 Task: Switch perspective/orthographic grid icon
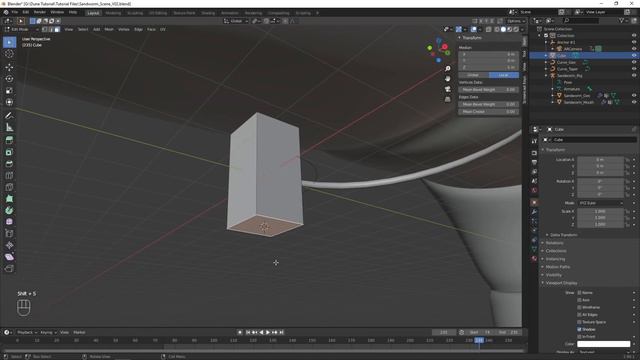tap(448, 99)
